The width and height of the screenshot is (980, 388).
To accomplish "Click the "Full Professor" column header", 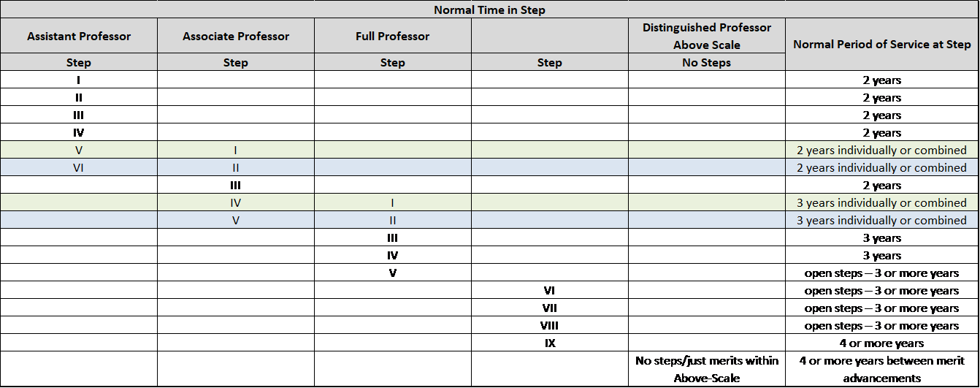I will (x=393, y=36).
